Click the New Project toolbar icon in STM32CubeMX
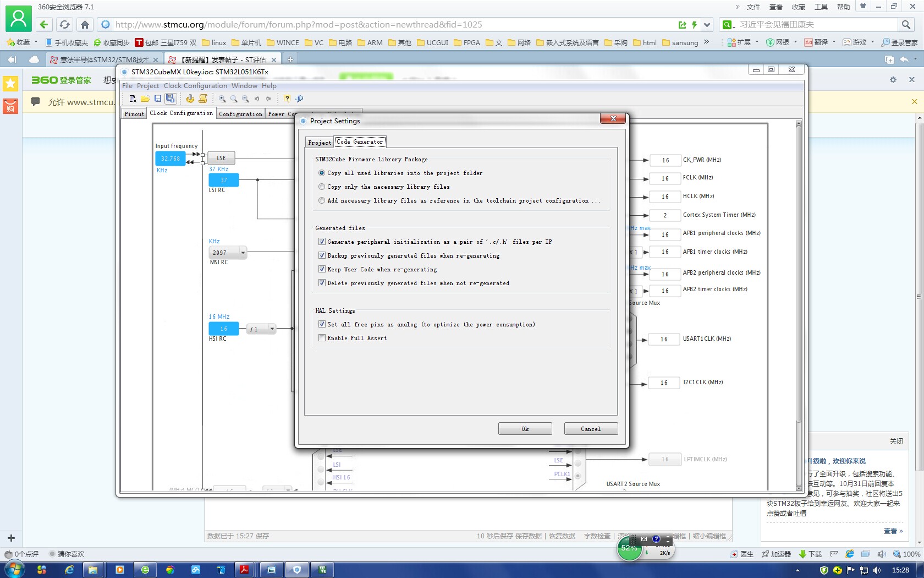924x578 pixels. pos(133,99)
